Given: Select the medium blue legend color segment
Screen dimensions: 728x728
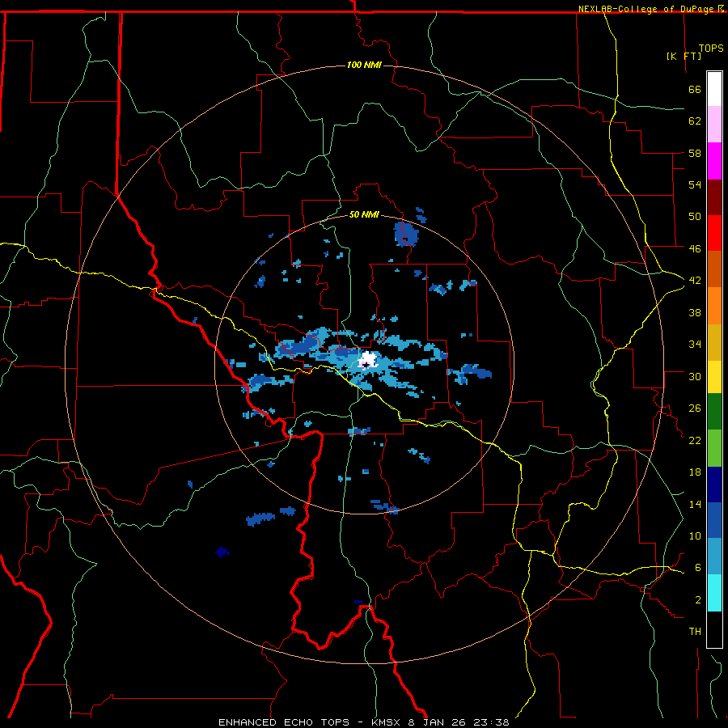Looking at the screenshot, I should pos(714,520).
